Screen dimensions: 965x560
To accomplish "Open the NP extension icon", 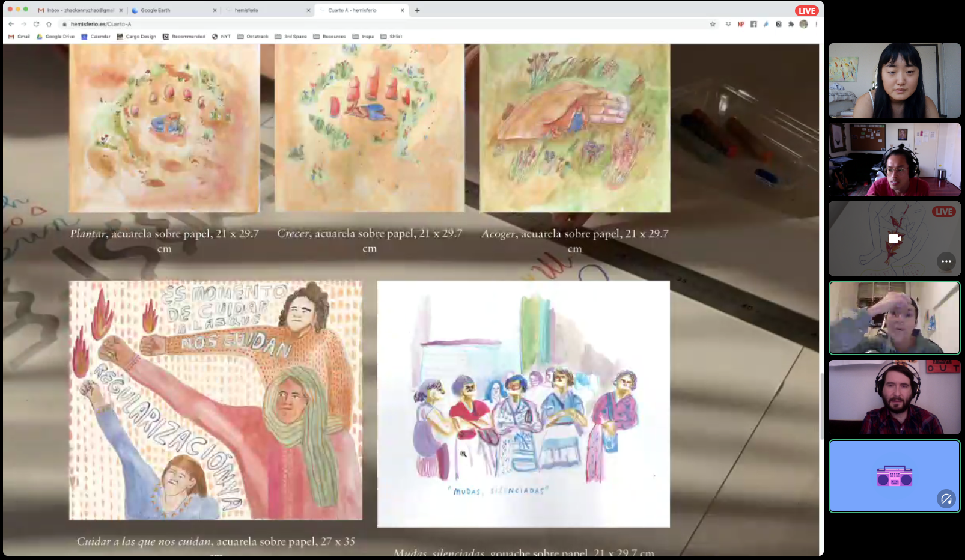I will 741,24.
